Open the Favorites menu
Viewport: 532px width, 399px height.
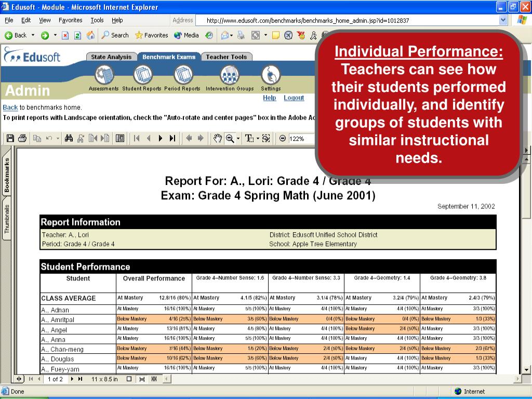pyautogui.click(x=71, y=20)
